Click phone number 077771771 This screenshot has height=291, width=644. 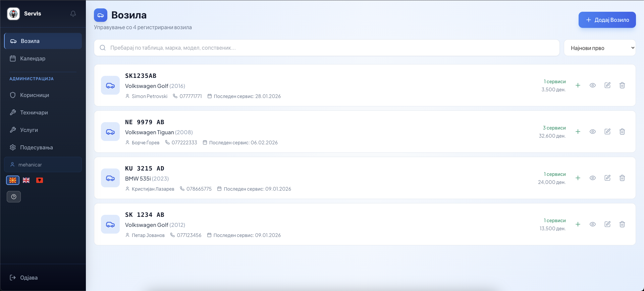pyautogui.click(x=191, y=96)
